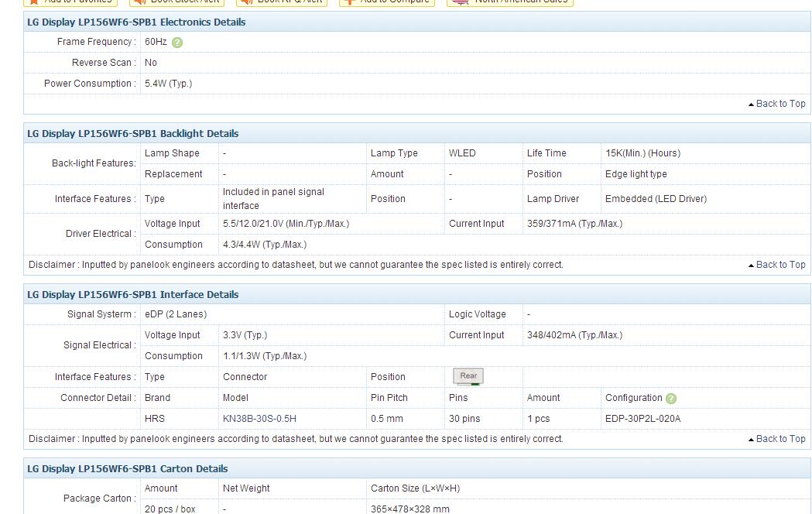Click the 20 pcs / box amount

(x=170, y=509)
